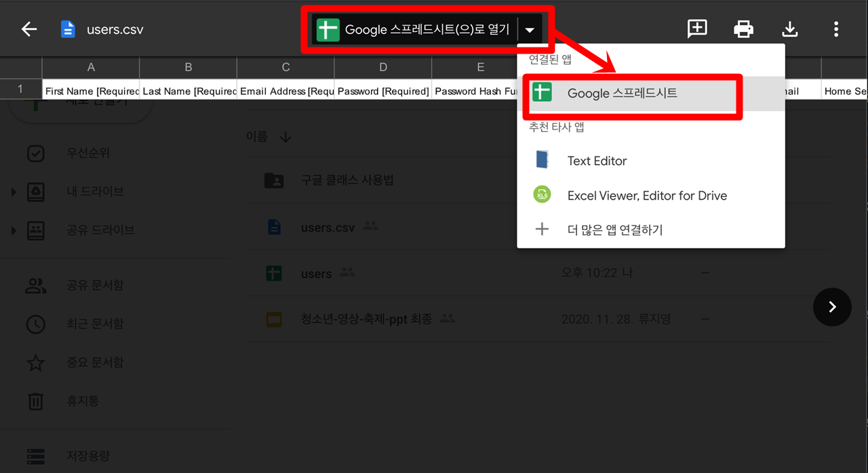Expand the open-with dropdown arrow

(x=530, y=30)
